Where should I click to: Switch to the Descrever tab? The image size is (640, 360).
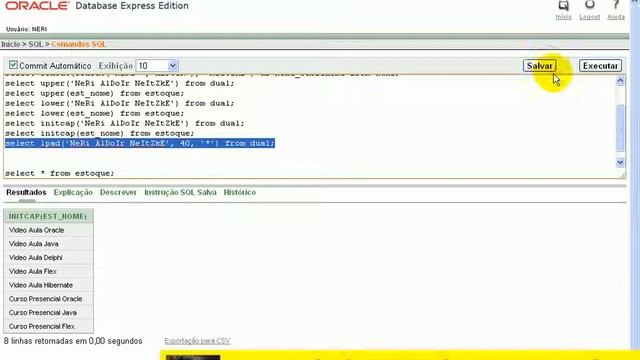pyautogui.click(x=118, y=192)
